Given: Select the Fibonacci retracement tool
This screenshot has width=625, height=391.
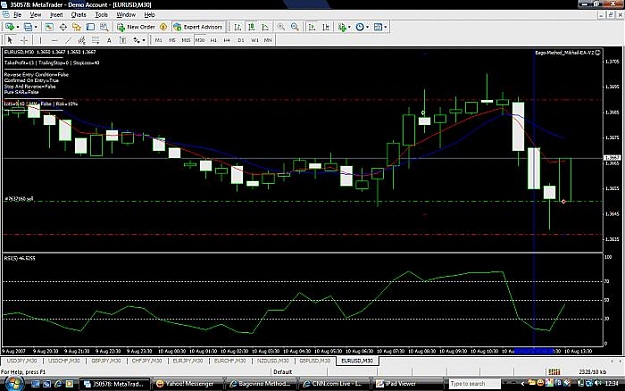Looking at the screenshot, I should click(95, 40).
